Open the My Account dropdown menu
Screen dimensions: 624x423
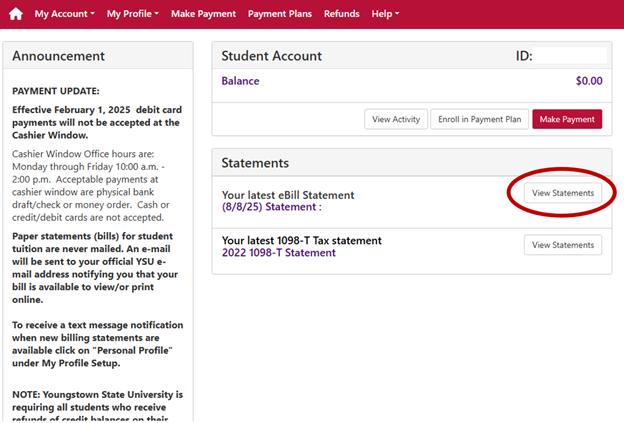(64, 14)
